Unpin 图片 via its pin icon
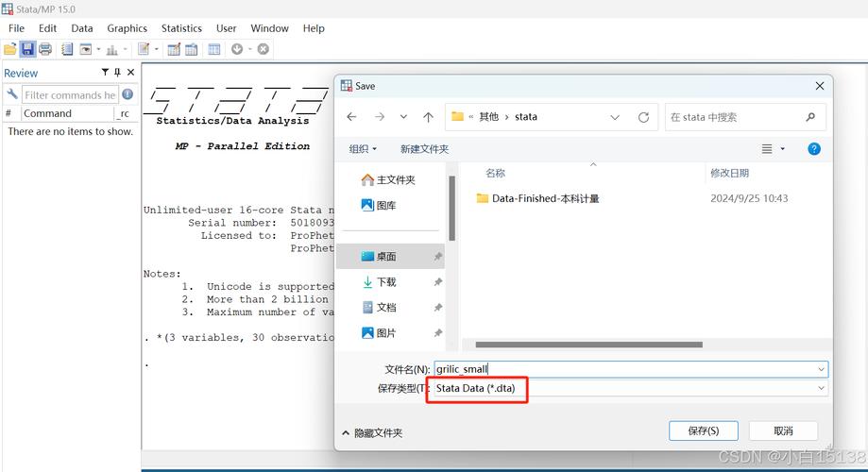The image size is (868, 472). (438, 333)
